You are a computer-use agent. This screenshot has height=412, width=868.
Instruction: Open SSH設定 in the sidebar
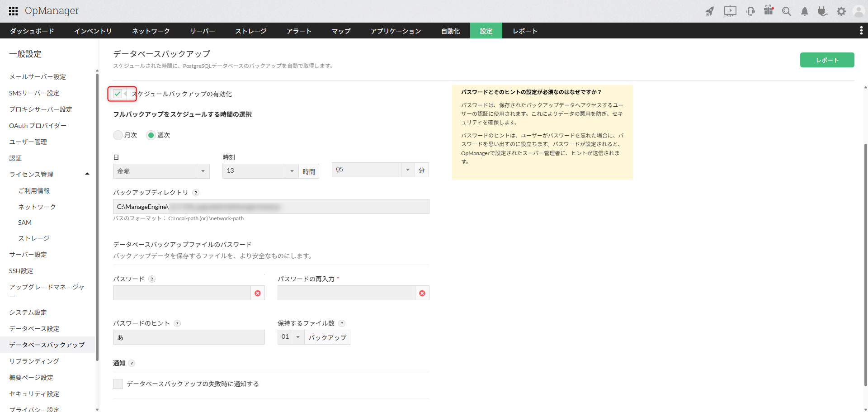pos(21,271)
